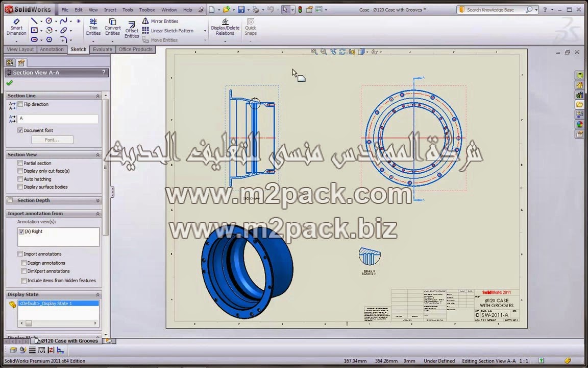Choose the Sketch Fillet tool
The width and height of the screenshot is (588, 368).
[x=64, y=39]
